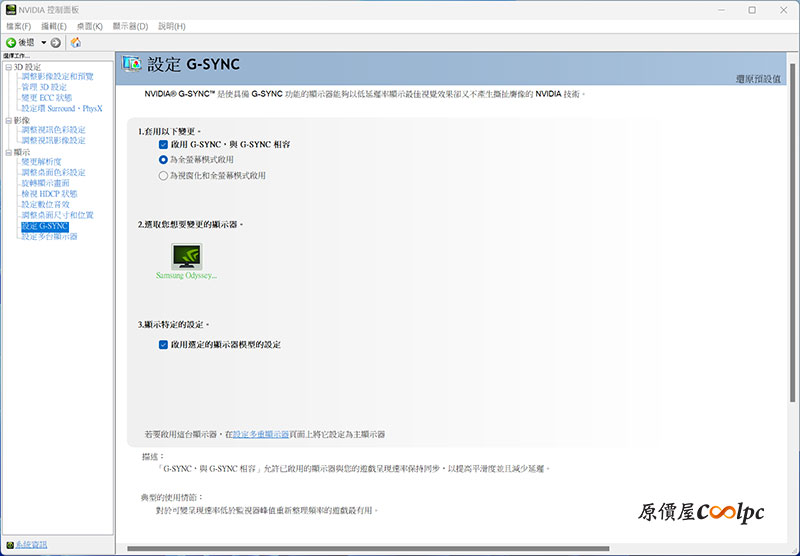
Task: Collapse the 影像 tree group
Action: (8, 120)
